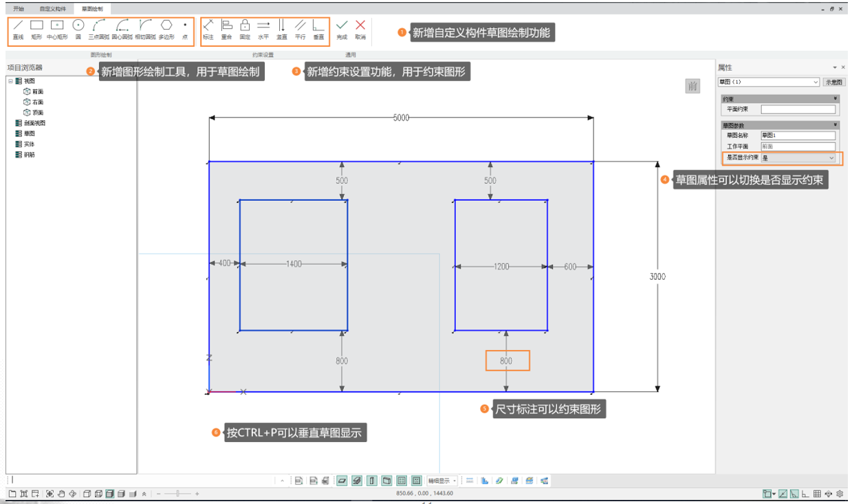This screenshot has height=504, width=852.
Task: Toggle the 垂直 perpendicular constraint
Action: tap(318, 29)
